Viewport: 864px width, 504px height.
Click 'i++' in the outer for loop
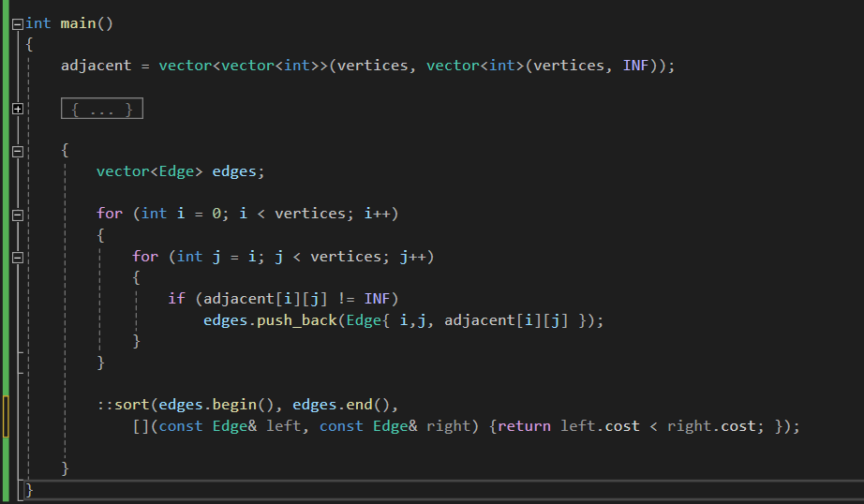(377, 214)
